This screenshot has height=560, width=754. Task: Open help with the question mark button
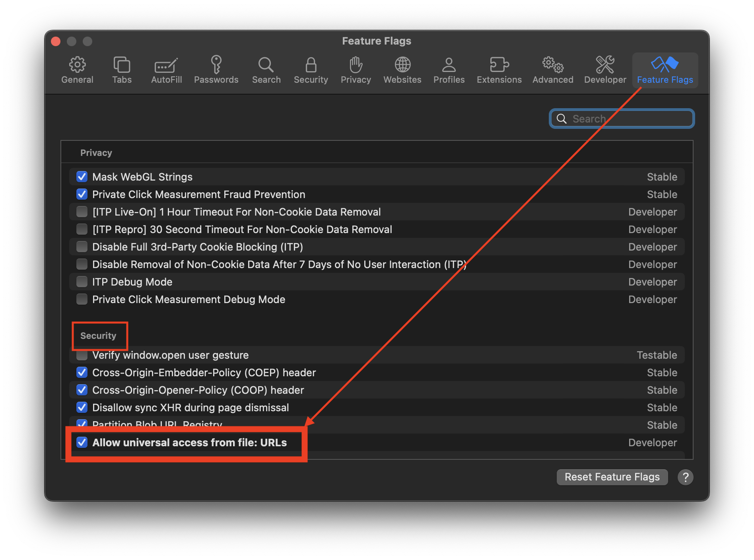tap(685, 477)
